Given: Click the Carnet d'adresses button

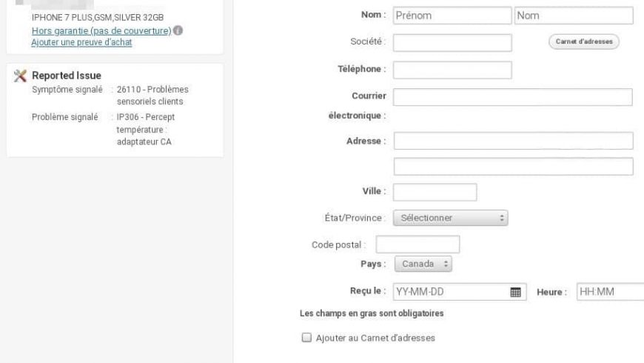Looking at the screenshot, I should 584,41.
